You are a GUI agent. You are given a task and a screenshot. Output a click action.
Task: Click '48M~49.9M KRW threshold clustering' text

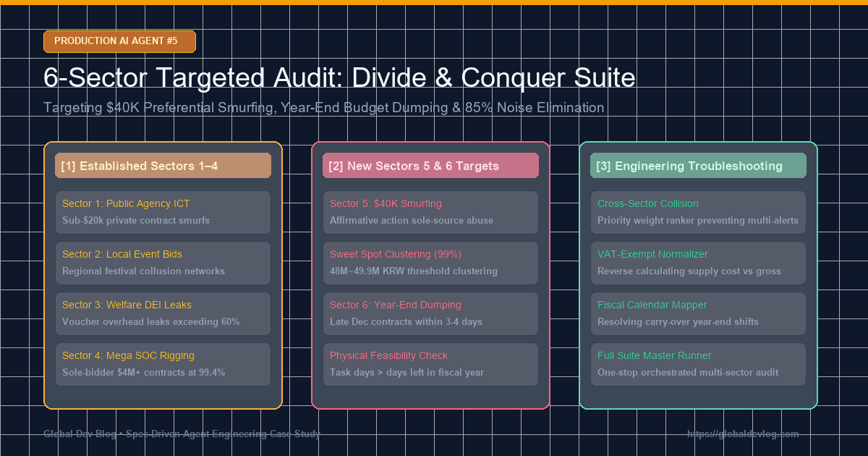pos(414,271)
